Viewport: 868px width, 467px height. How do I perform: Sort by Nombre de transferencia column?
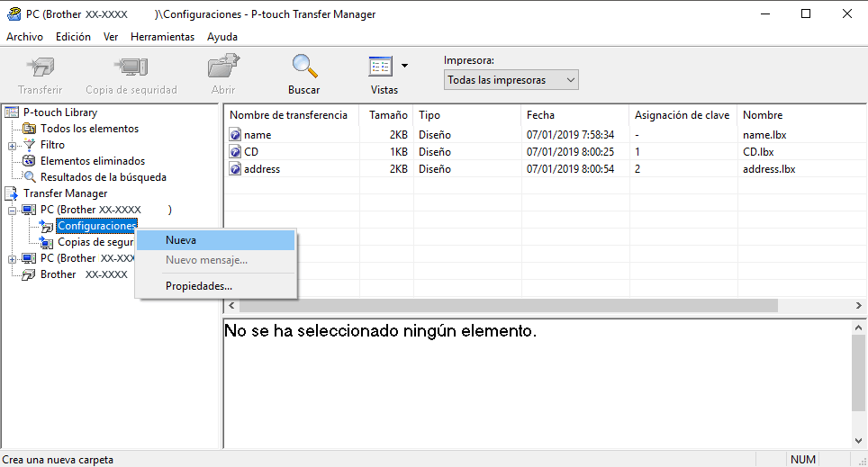(x=292, y=115)
